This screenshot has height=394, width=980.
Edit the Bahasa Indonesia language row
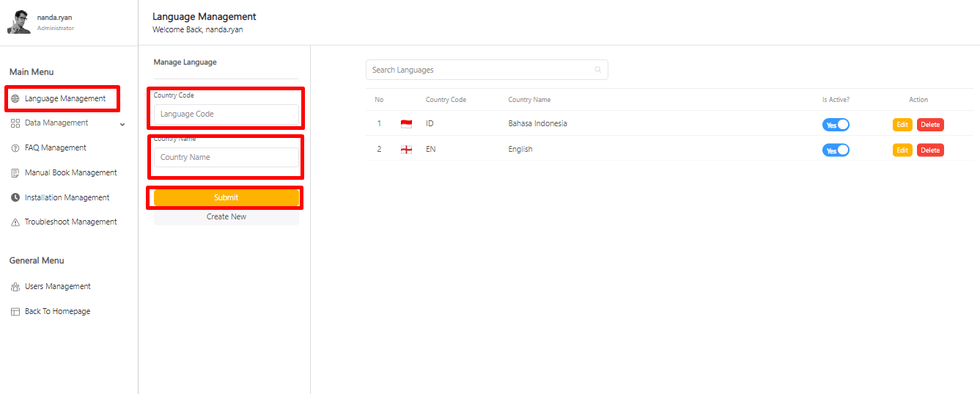tap(902, 125)
